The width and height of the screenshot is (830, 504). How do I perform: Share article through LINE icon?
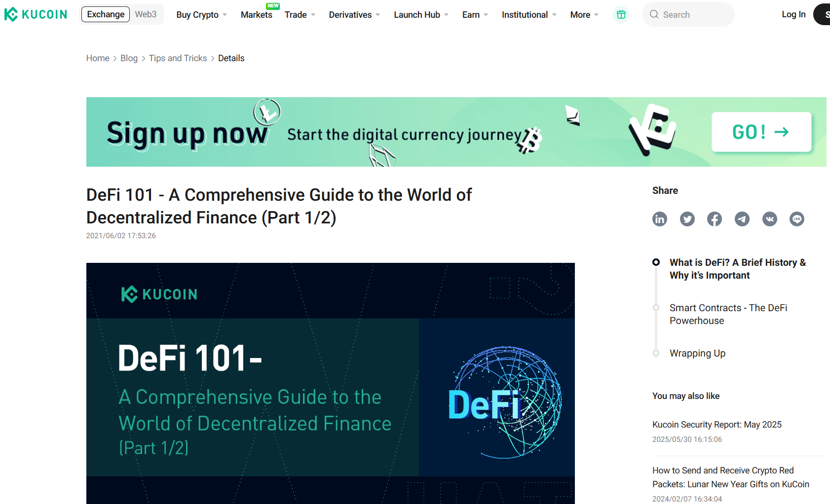(x=797, y=219)
